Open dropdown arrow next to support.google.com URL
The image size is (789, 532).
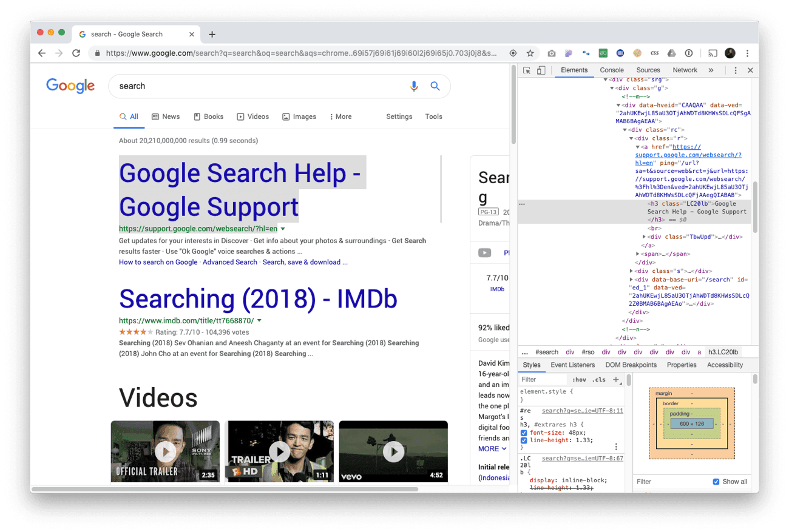pos(283,229)
